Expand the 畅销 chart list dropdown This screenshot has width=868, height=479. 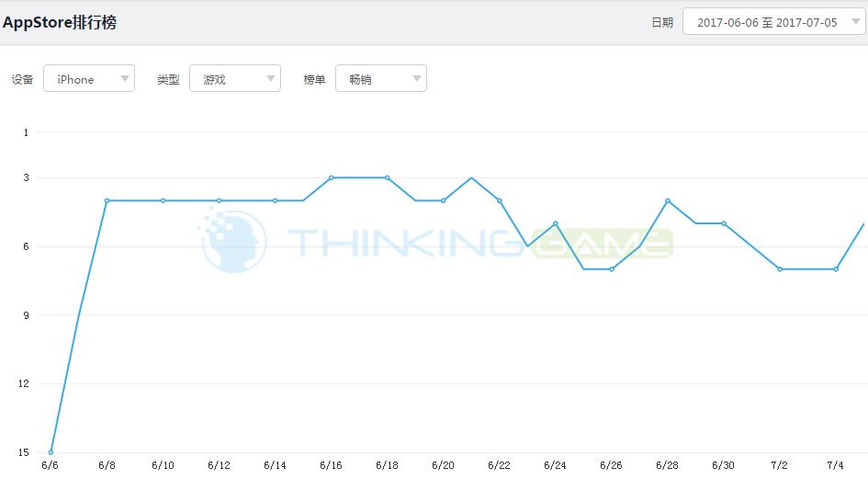[x=380, y=79]
